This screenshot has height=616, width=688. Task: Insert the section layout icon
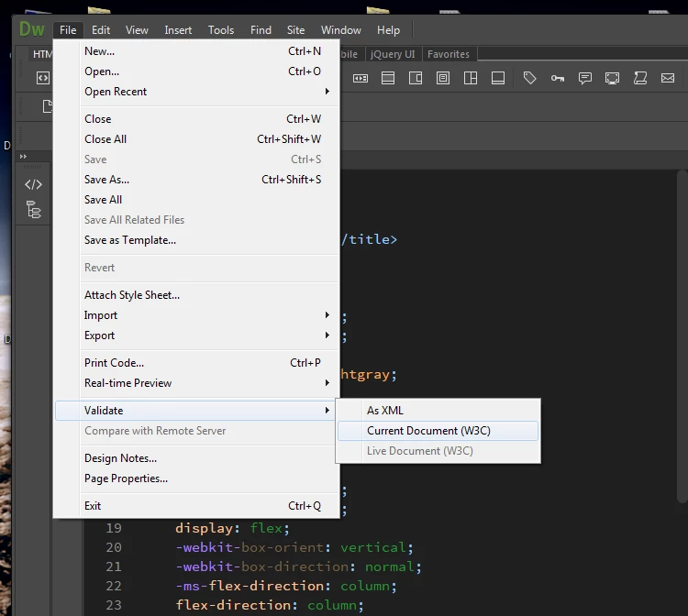point(471,78)
